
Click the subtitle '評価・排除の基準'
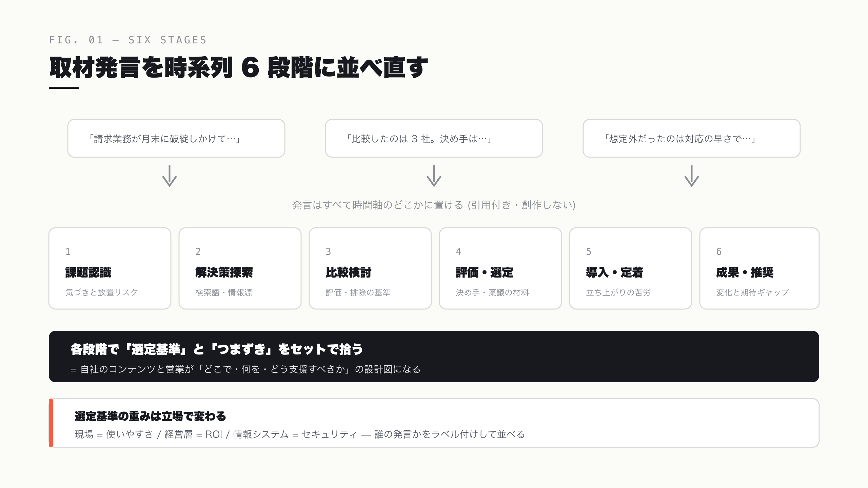pos(358,292)
